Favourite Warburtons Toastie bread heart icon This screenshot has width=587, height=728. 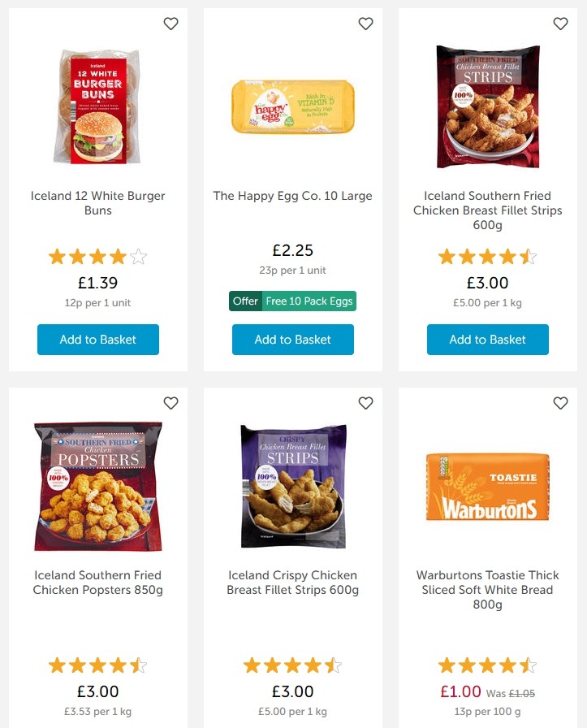[560, 403]
